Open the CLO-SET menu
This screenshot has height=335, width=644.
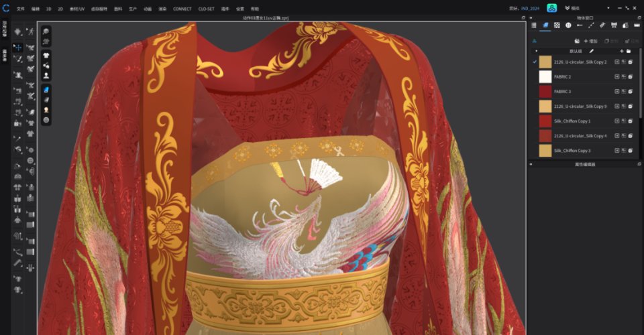tap(206, 9)
